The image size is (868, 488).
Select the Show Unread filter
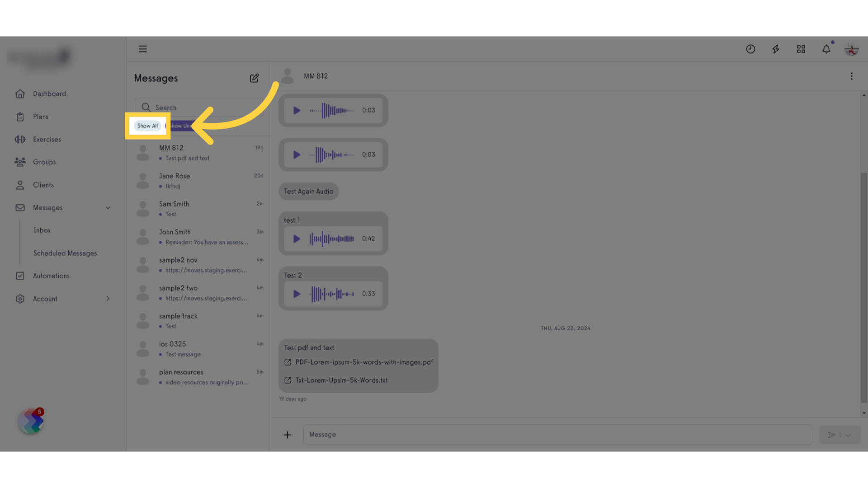pyautogui.click(x=182, y=126)
